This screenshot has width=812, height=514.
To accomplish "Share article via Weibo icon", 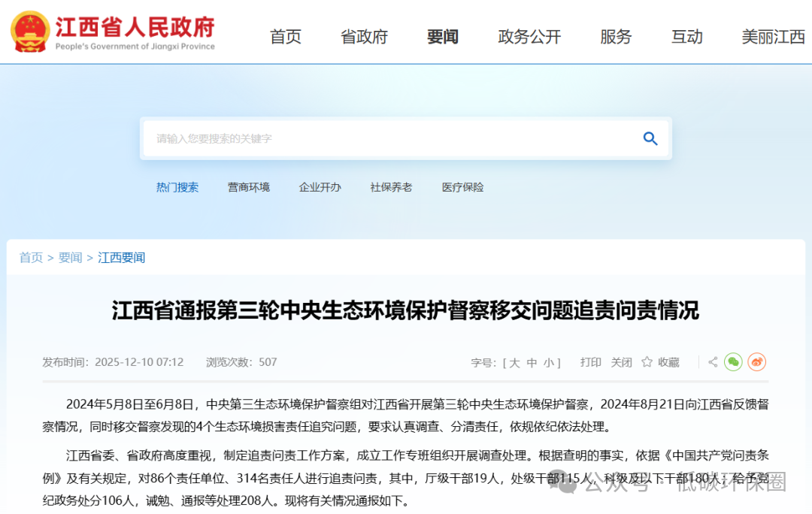I will click(x=757, y=362).
